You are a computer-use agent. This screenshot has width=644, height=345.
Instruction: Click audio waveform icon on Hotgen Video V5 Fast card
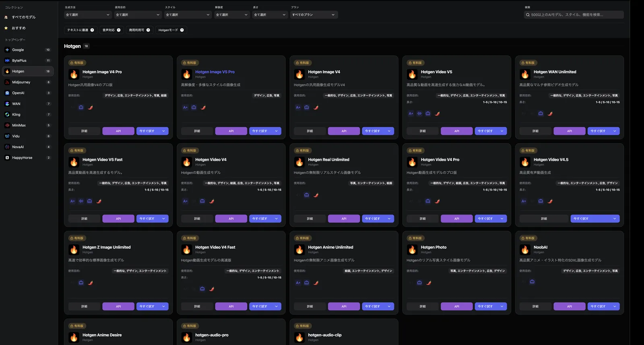tap(81, 201)
